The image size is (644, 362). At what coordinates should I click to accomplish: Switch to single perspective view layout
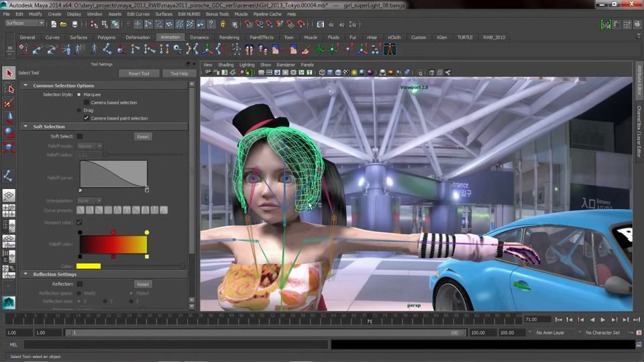[x=9, y=195]
